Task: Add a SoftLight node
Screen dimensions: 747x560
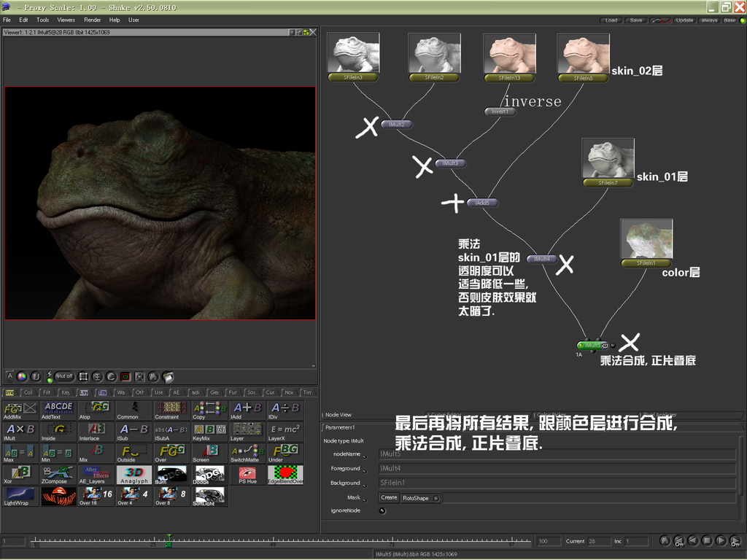Action: [x=209, y=496]
